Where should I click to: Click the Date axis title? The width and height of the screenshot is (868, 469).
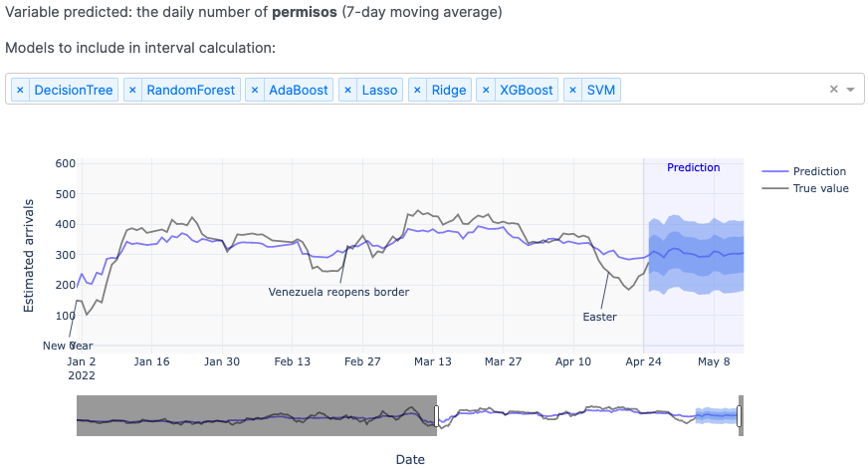(410, 459)
